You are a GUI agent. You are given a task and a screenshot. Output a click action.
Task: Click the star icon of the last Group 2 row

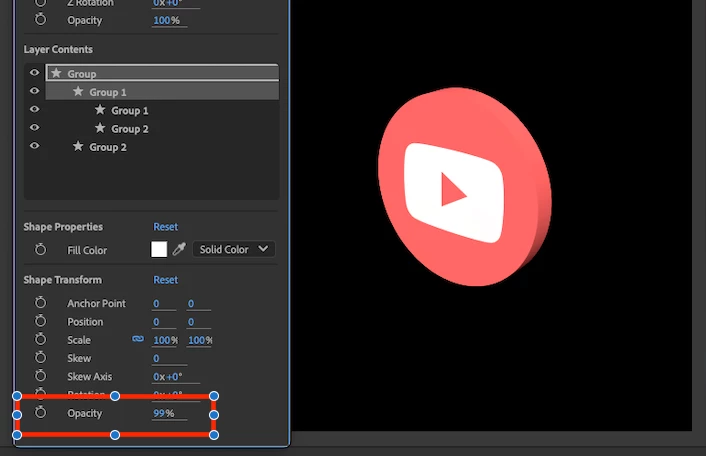[x=78, y=146]
